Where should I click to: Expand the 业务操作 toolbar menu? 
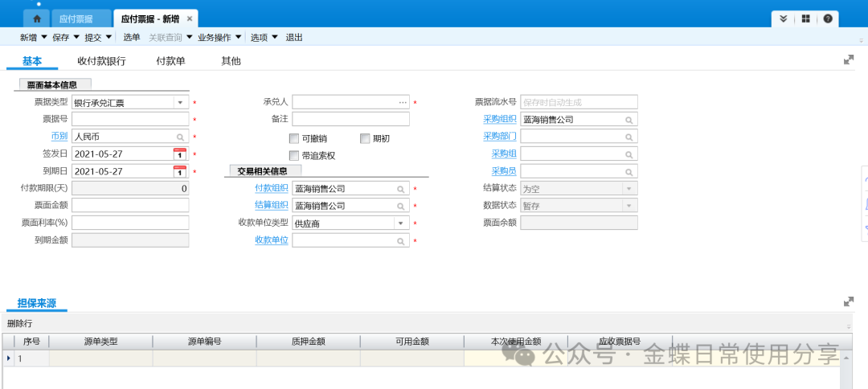[x=219, y=37]
